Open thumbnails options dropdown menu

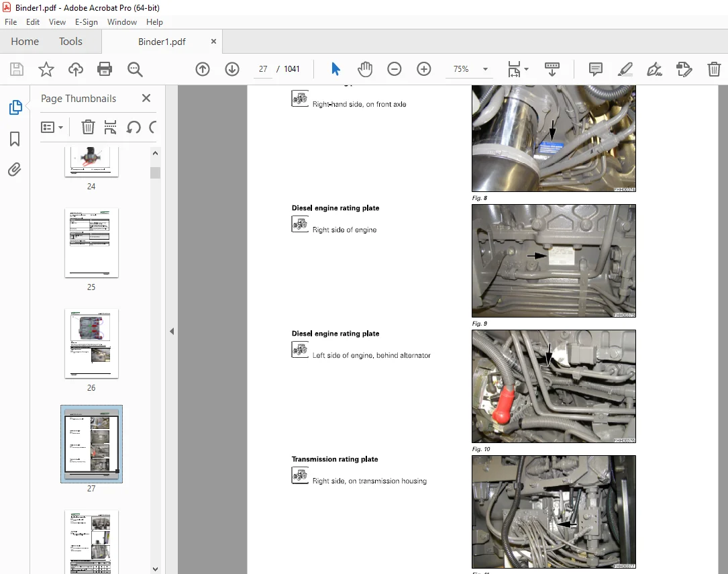[x=52, y=127]
